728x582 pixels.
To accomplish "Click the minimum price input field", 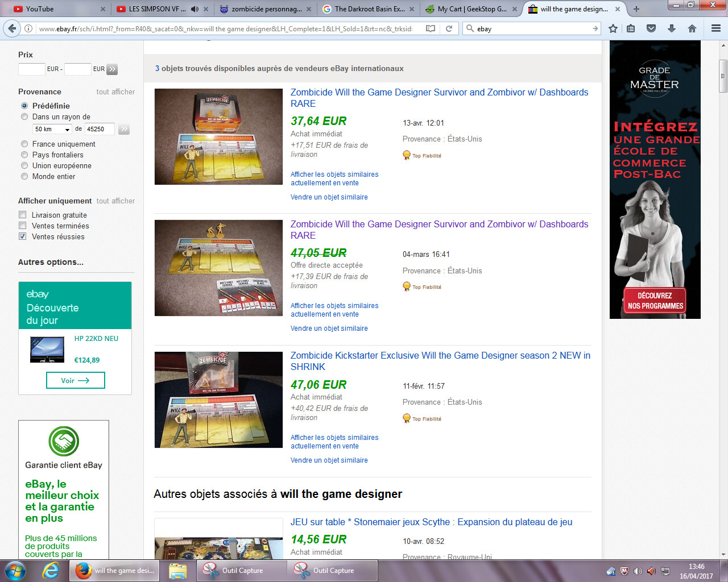I will [31, 69].
